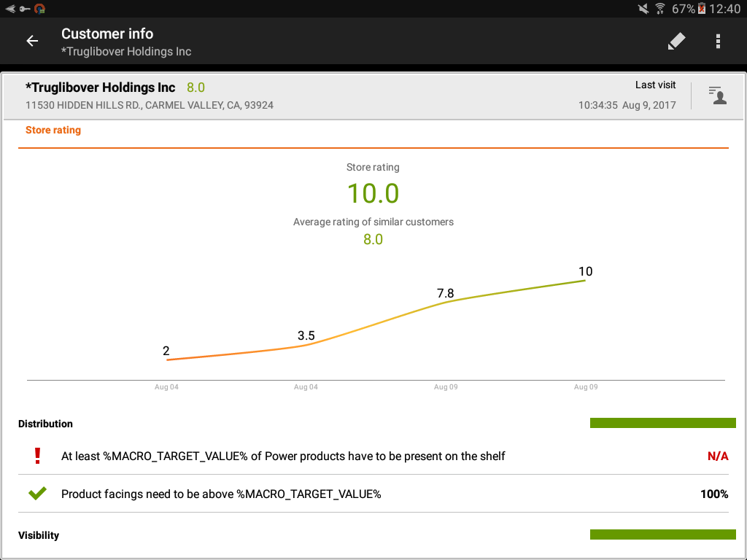
Task: Tap Average rating of similar customers label
Action: pyautogui.click(x=373, y=222)
